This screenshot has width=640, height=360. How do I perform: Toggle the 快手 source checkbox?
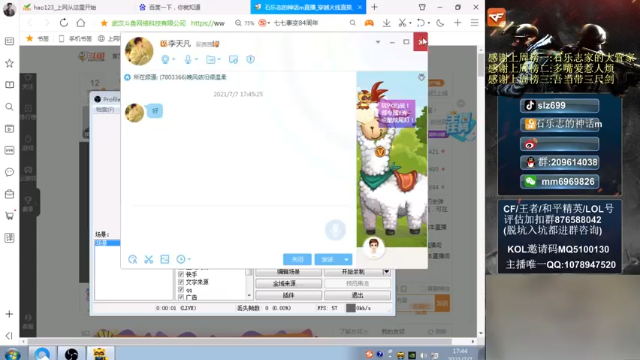[x=181, y=274]
